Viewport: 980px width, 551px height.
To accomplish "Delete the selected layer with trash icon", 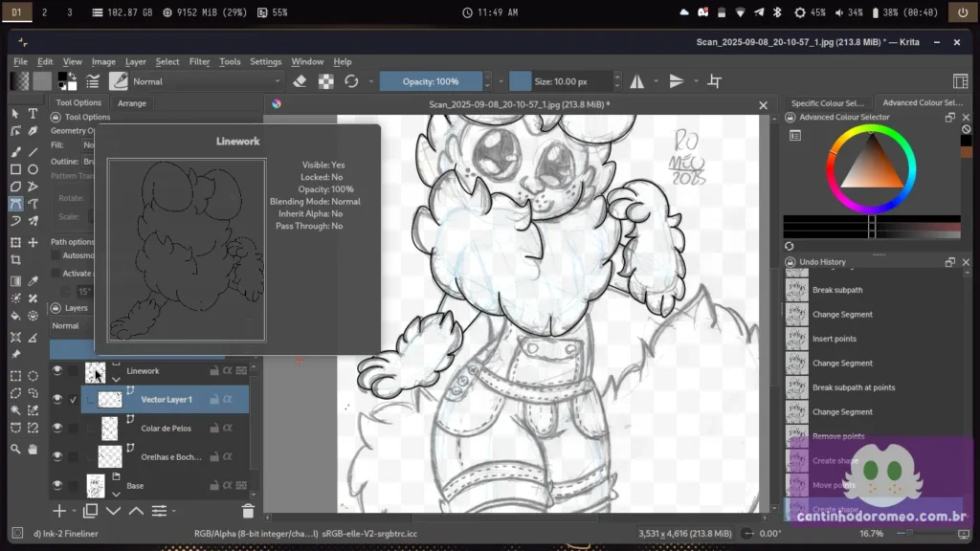I will (248, 511).
